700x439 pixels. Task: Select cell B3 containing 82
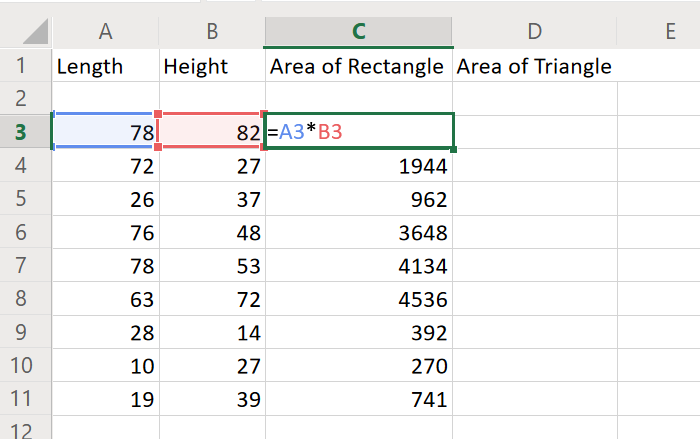(211, 132)
